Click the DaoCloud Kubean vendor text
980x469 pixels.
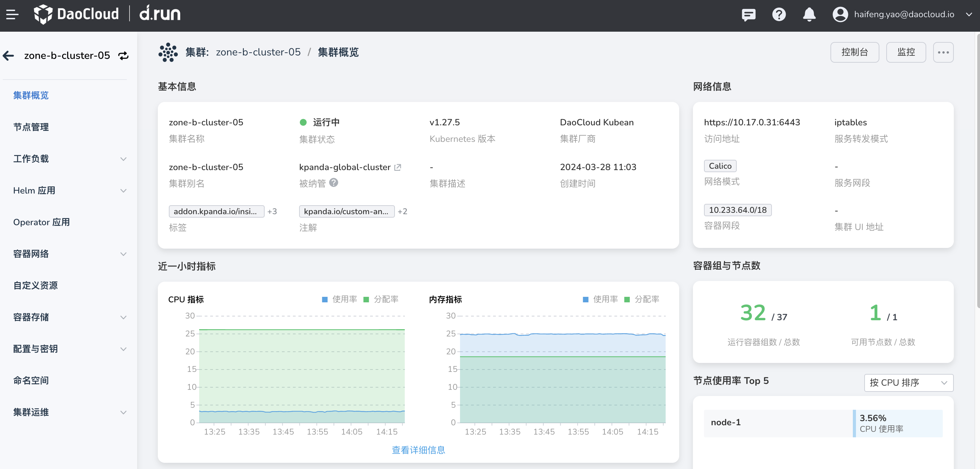coord(597,122)
